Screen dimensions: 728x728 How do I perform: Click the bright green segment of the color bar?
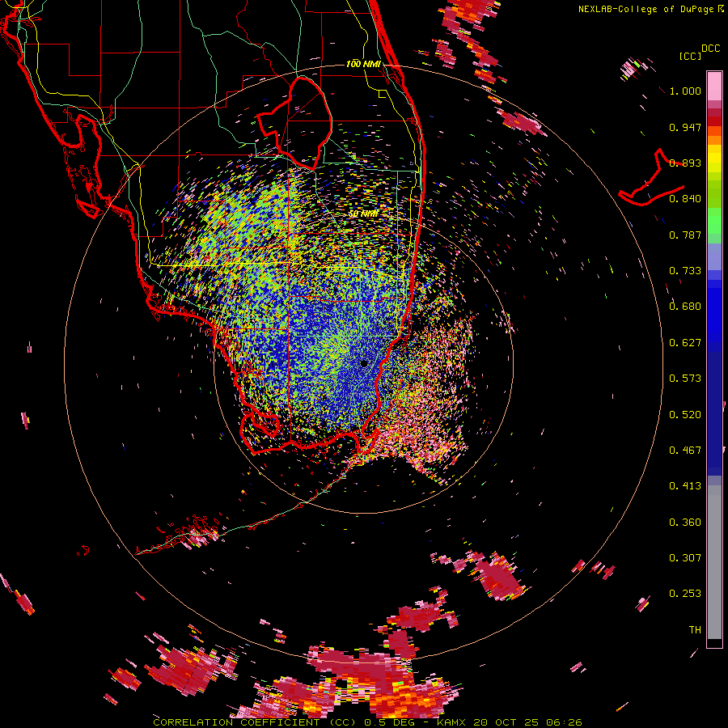tap(714, 221)
